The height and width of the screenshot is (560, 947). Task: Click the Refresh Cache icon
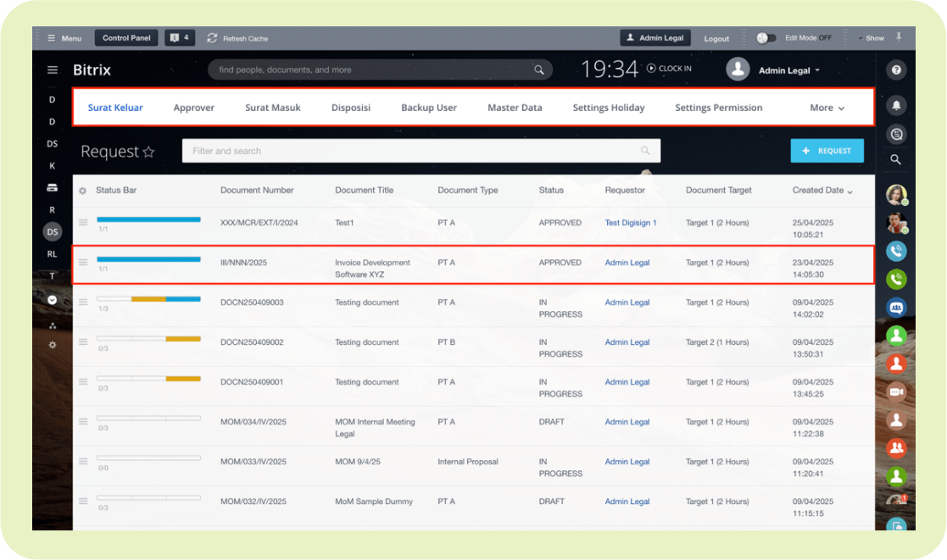coord(212,38)
